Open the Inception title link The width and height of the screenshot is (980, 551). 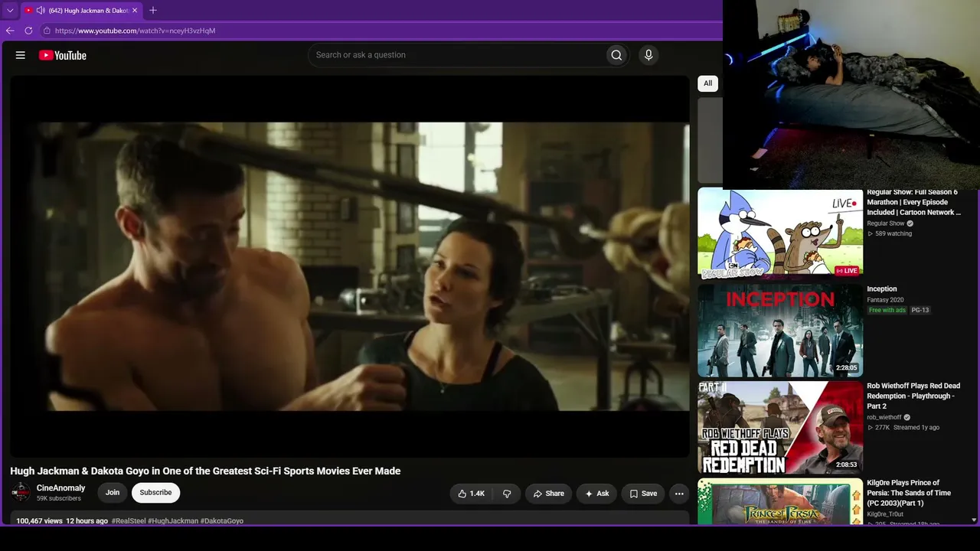(882, 289)
